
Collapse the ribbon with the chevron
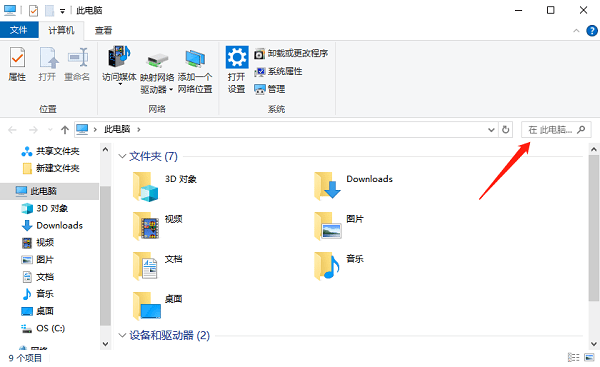pyautogui.click(x=576, y=31)
